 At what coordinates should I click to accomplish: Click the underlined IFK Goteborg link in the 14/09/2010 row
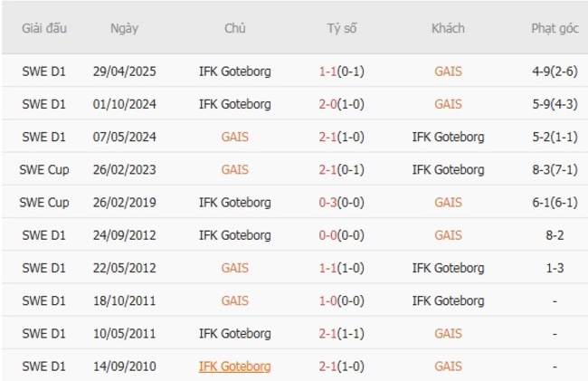[234, 367]
